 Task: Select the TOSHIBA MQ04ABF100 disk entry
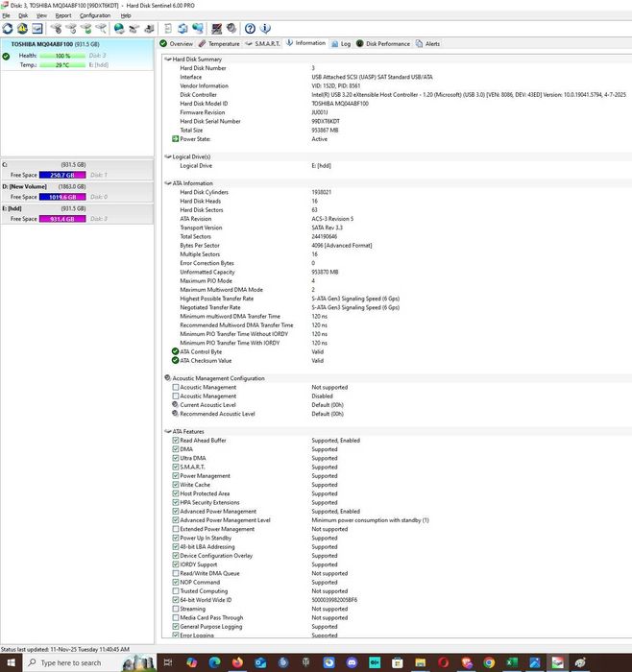(77, 55)
